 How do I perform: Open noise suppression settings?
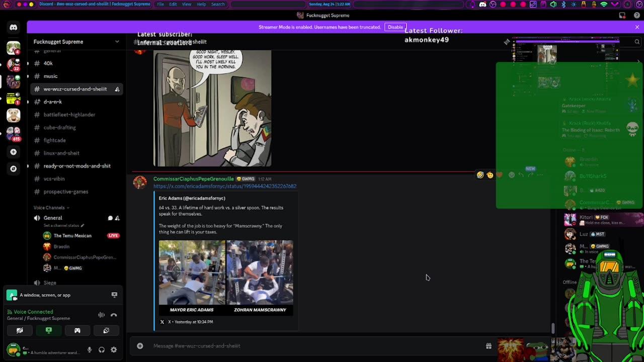click(x=102, y=315)
